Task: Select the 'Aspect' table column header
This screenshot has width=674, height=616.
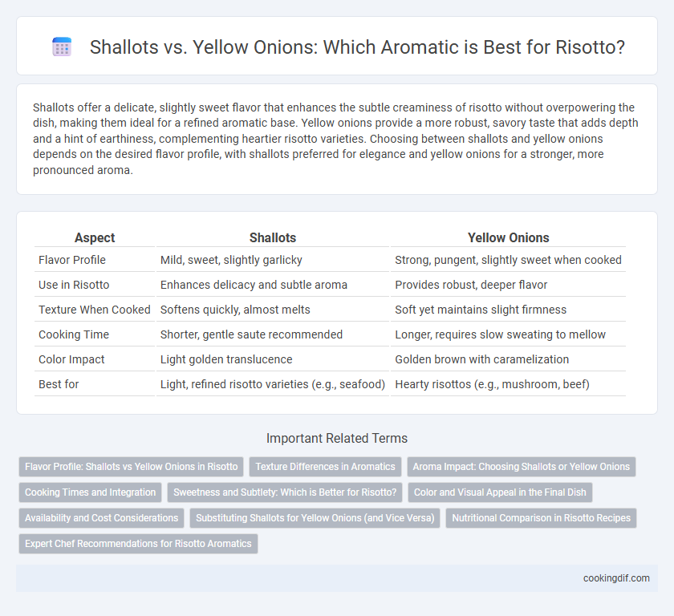Action: click(95, 237)
